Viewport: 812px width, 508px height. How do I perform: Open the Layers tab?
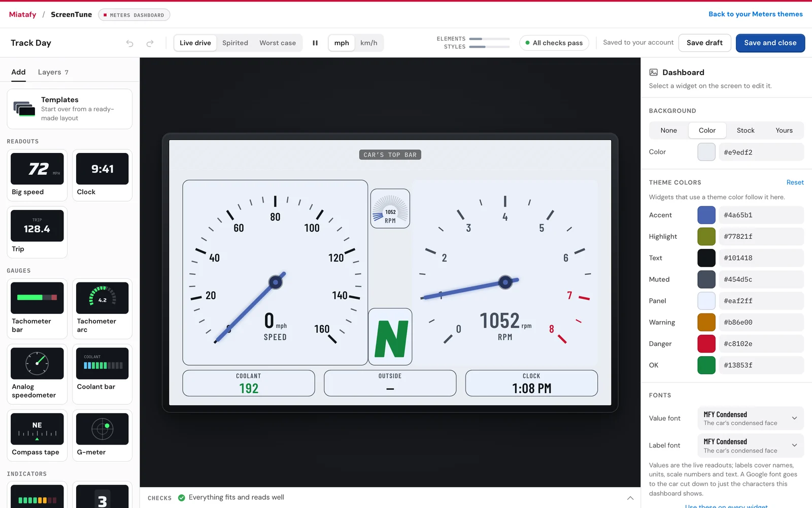(53, 72)
